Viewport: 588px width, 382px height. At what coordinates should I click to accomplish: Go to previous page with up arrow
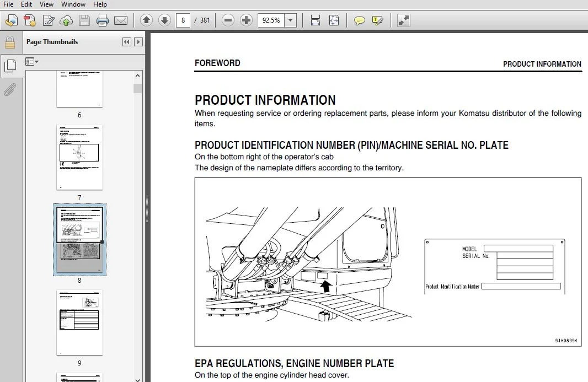[146, 20]
